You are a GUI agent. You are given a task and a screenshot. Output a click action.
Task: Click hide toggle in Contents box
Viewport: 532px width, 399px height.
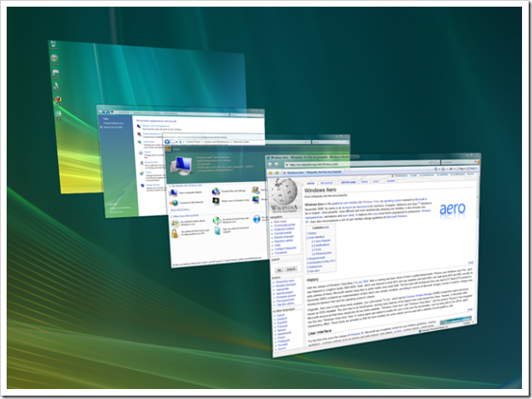326,227
